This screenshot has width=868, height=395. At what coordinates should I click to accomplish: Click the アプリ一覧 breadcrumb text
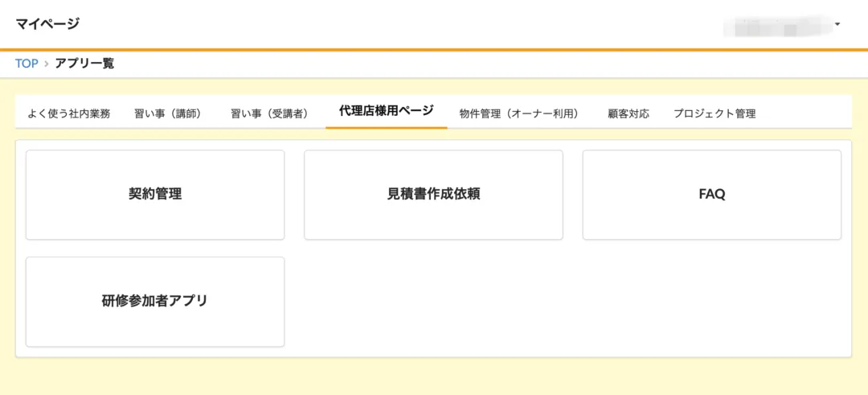84,64
